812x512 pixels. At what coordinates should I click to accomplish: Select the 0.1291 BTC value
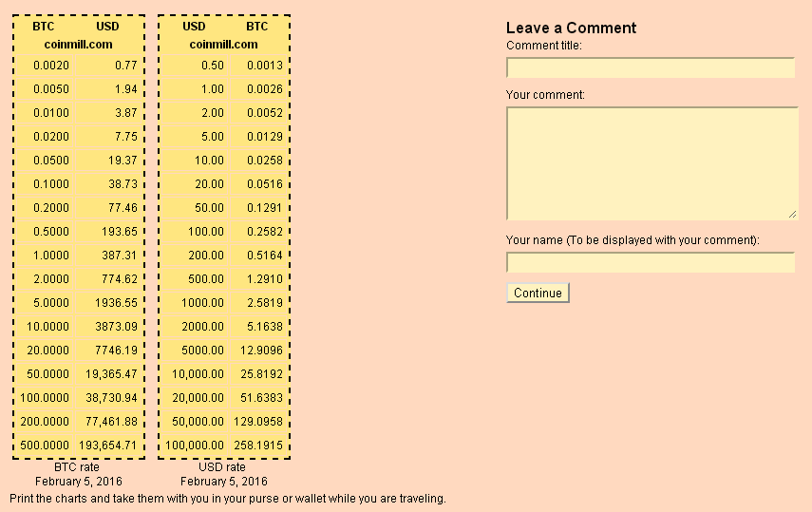coord(265,208)
